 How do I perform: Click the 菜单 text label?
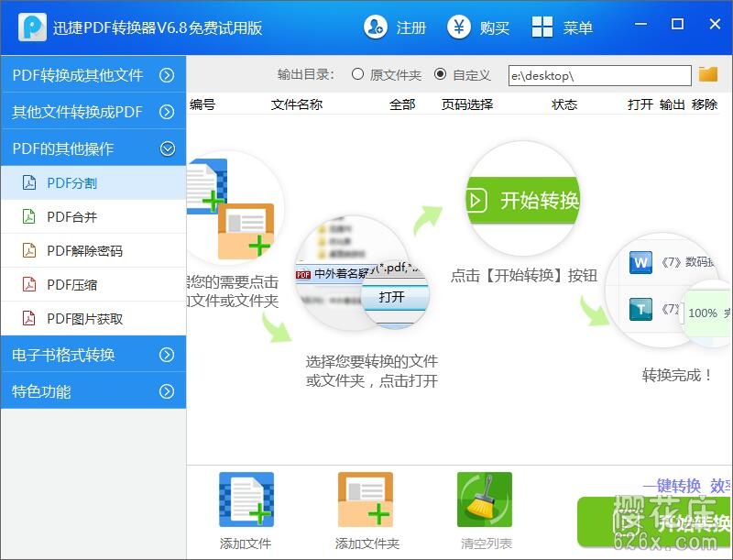pyautogui.click(x=578, y=28)
